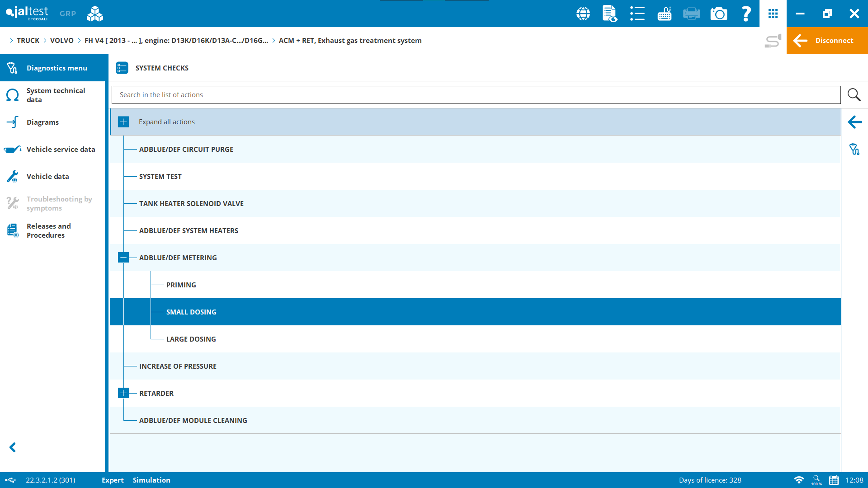Click the printer icon

pos(692,14)
